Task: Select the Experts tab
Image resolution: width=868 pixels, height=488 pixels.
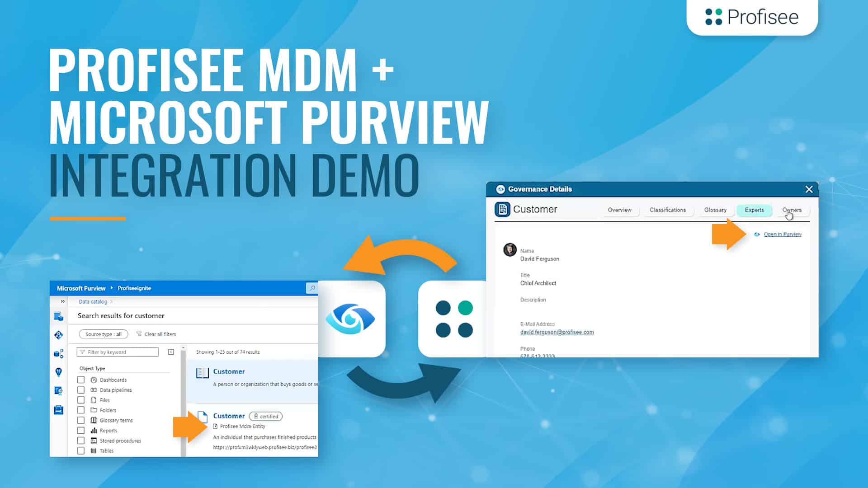Action: [x=755, y=210]
